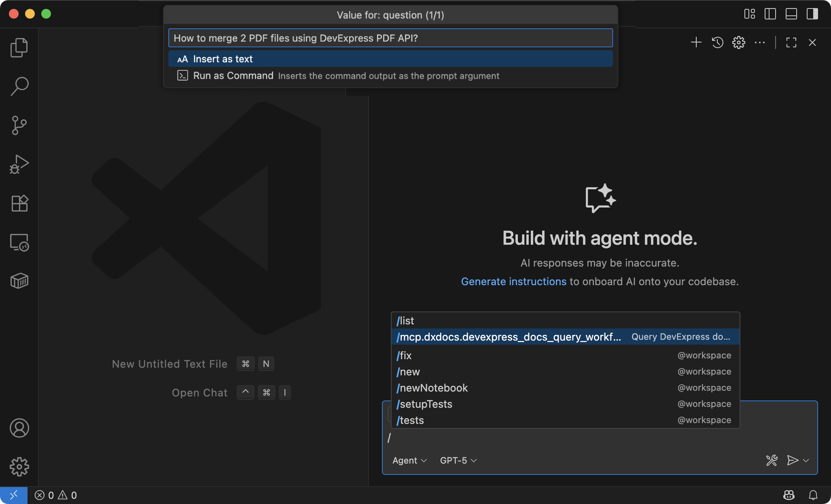Show the errors and warnings panel
The image size is (831, 504).
coord(56,495)
